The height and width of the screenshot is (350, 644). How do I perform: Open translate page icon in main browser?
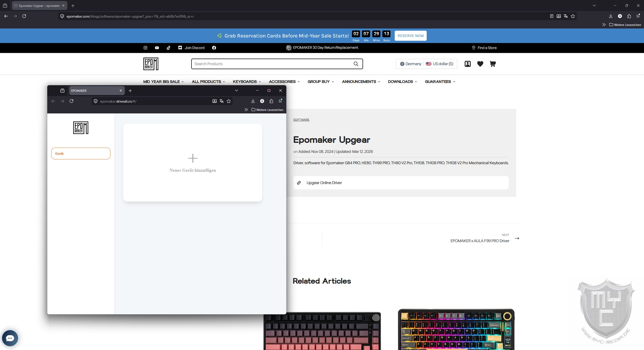tap(566, 16)
